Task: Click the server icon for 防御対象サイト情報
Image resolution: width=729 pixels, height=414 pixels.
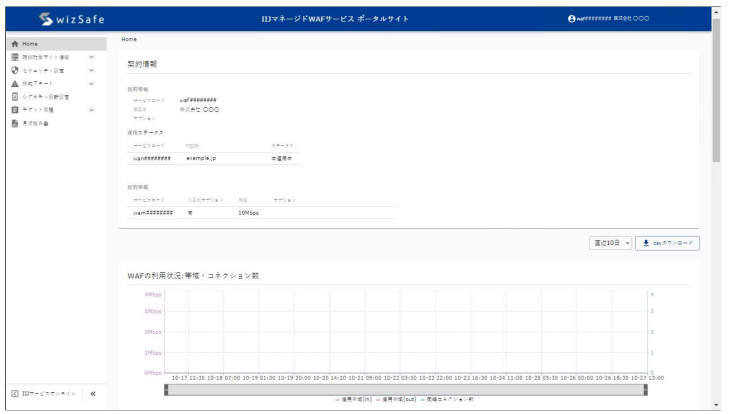Action: pos(14,58)
